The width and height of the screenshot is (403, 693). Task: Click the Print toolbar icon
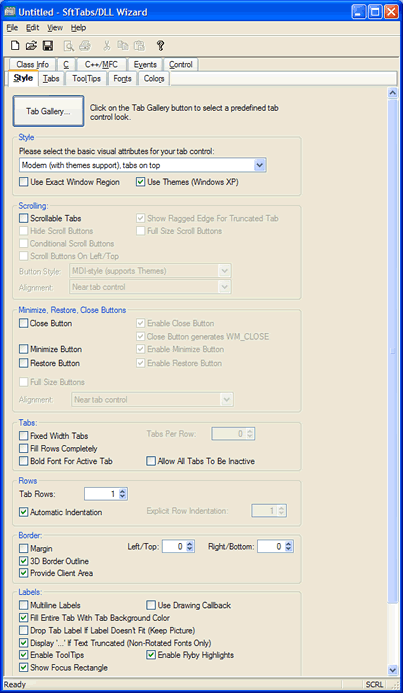(x=85, y=45)
